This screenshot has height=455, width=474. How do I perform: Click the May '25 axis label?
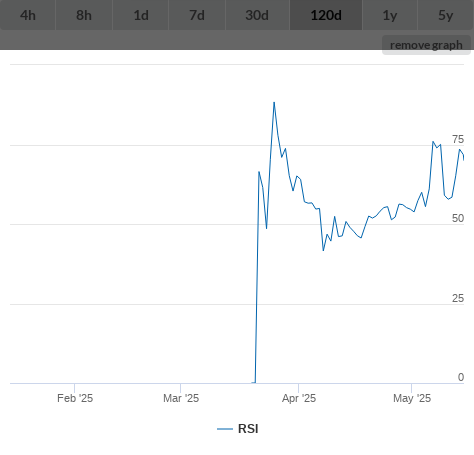tap(412, 398)
